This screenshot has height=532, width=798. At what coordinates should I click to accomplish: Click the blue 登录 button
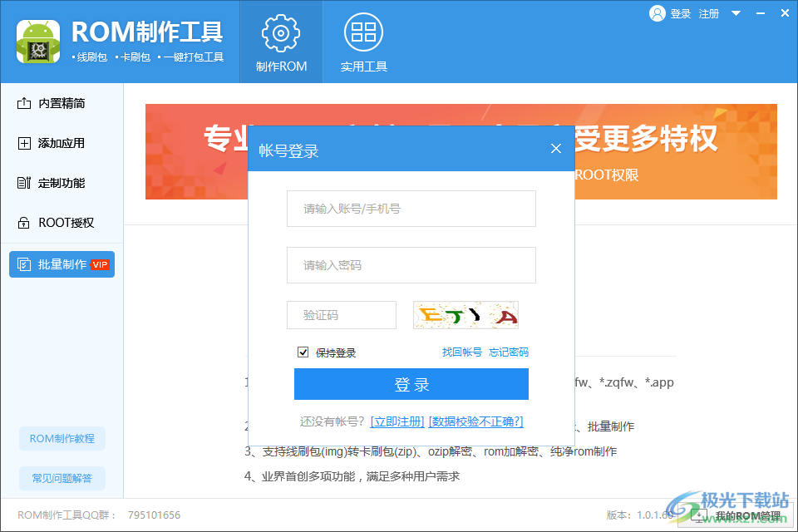point(411,384)
